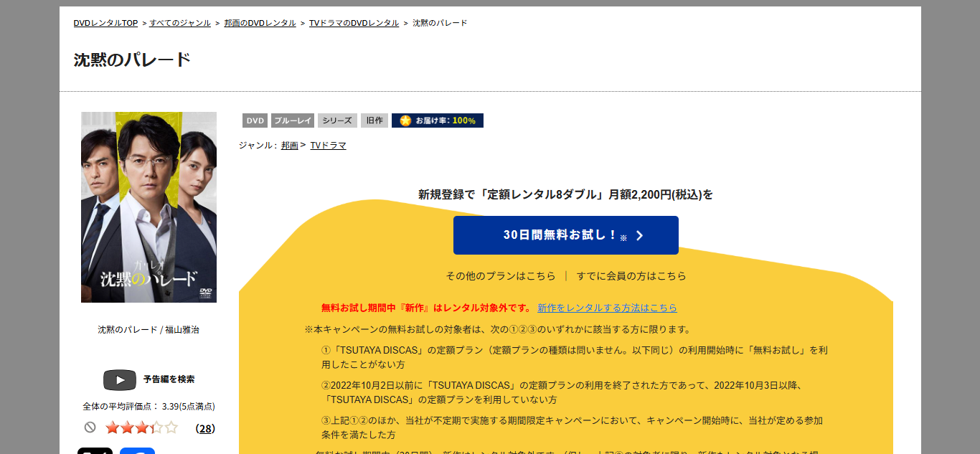The height and width of the screenshot is (454, 980).
Task: View その他のプランはこちら link
Action: point(500,276)
